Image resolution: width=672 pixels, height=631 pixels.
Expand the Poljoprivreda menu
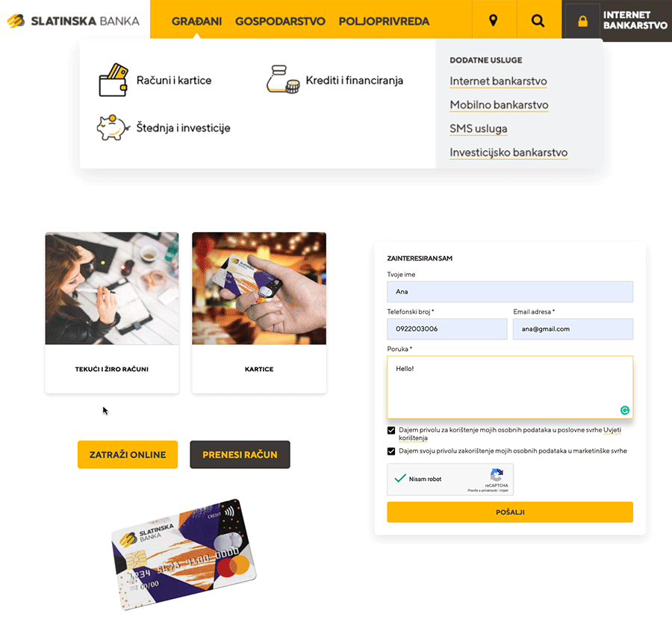[384, 21]
